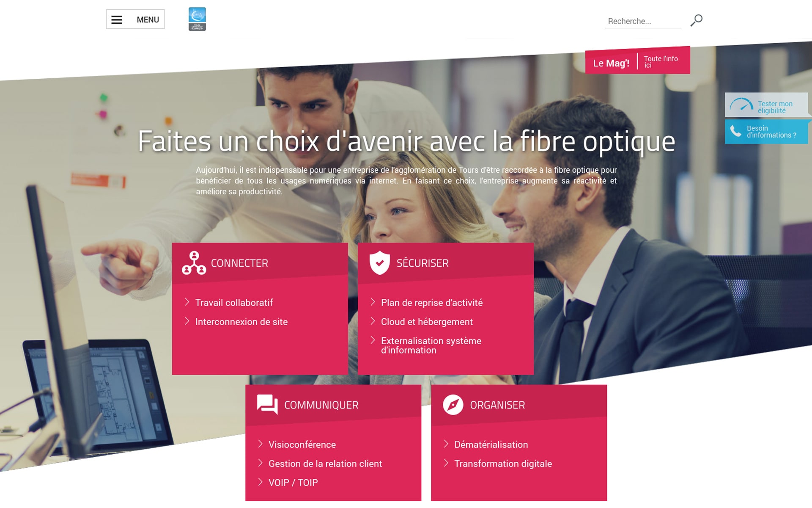Open Dématérialisation link
Image resolution: width=812 pixels, height=508 pixels.
(491, 444)
